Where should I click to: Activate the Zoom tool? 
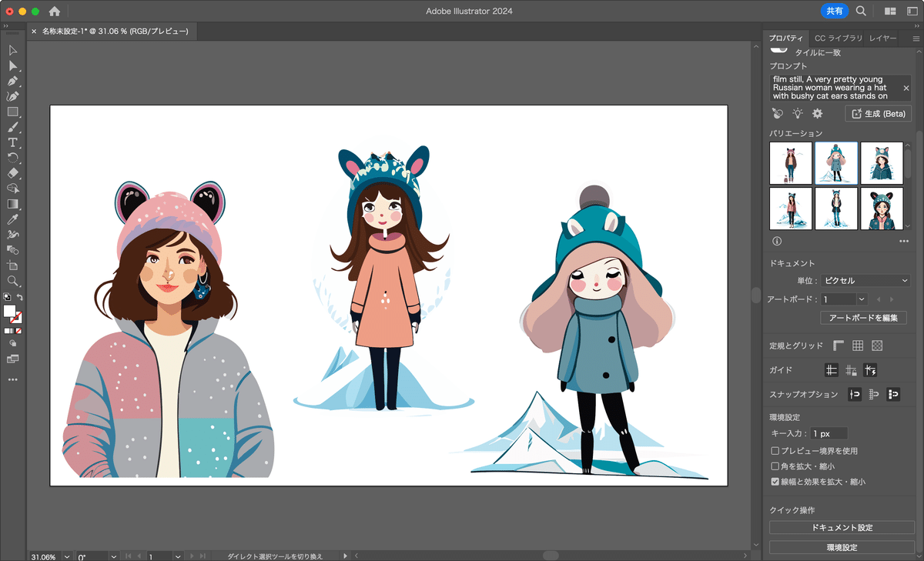point(13,281)
